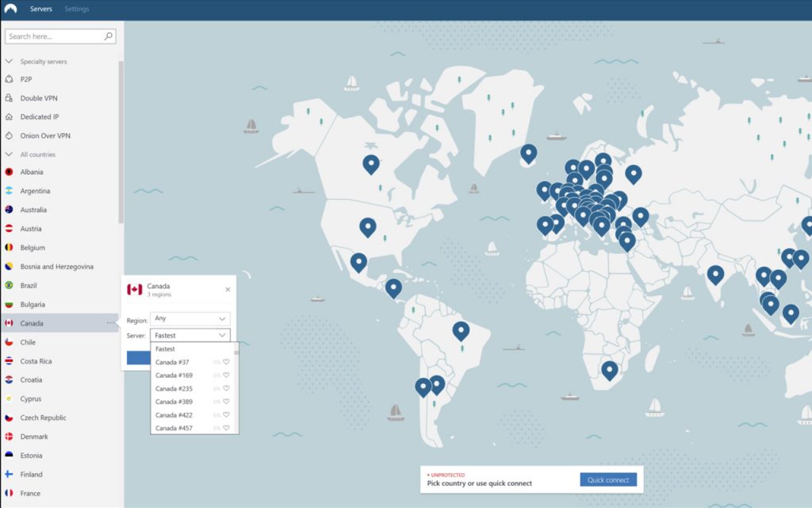Image resolution: width=812 pixels, height=508 pixels.
Task: Choose the Onion Over VPN specialty server
Action: pyautogui.click(x=45, y=136)
